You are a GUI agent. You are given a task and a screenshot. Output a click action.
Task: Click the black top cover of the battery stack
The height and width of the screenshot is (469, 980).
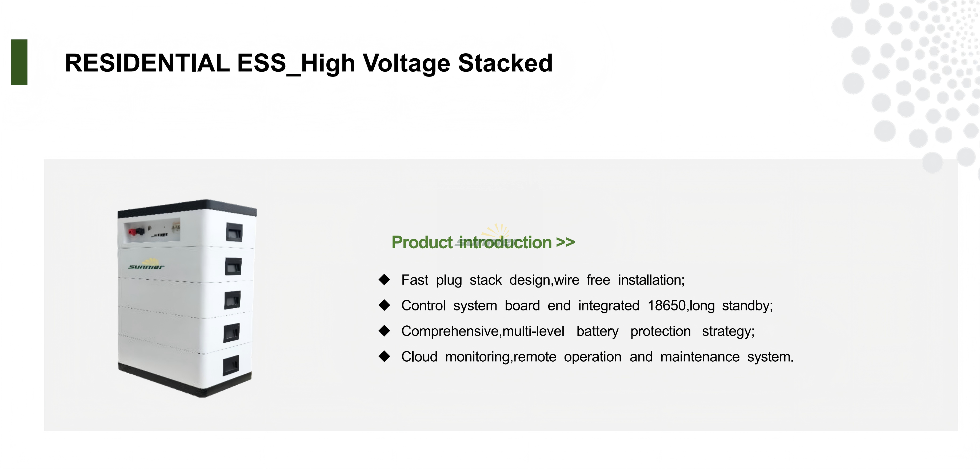point(187,208)
